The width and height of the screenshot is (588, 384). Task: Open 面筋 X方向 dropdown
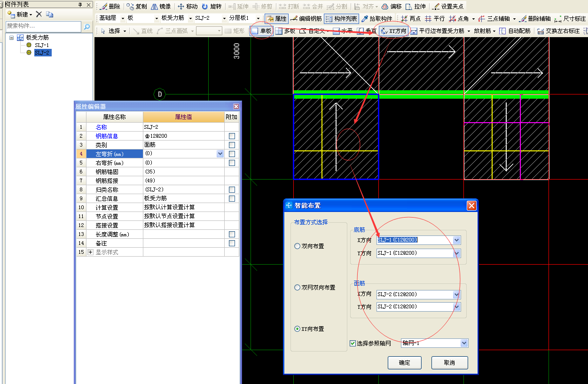point(457,294)
